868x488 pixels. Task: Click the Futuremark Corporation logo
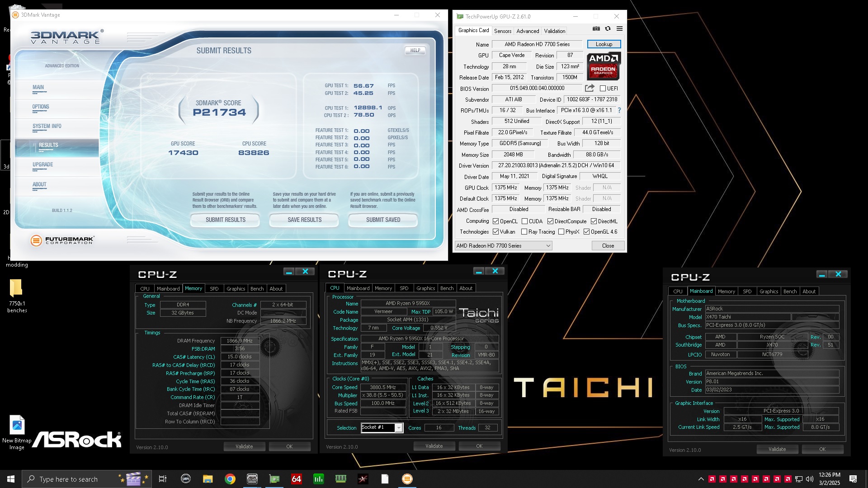62,240
